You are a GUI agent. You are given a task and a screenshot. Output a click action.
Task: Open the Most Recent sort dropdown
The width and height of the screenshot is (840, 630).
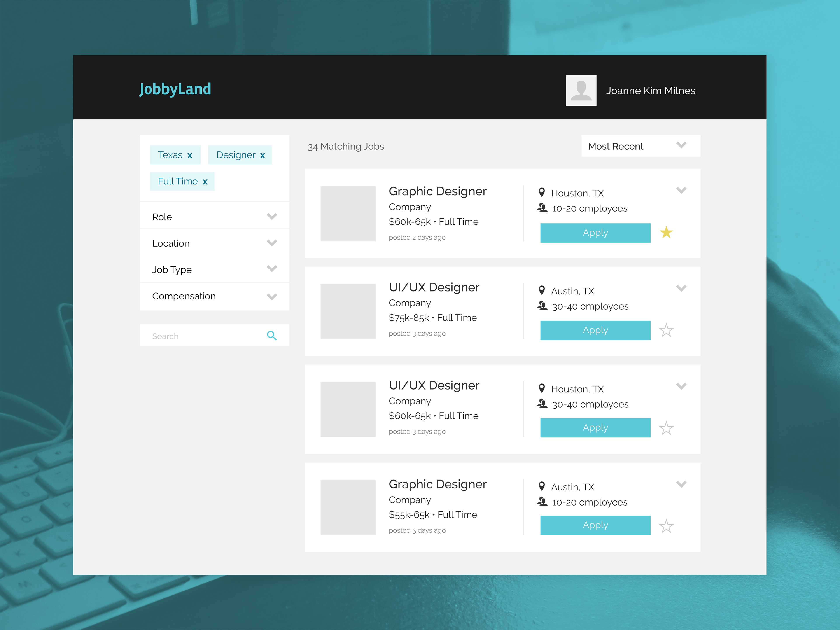641,146
